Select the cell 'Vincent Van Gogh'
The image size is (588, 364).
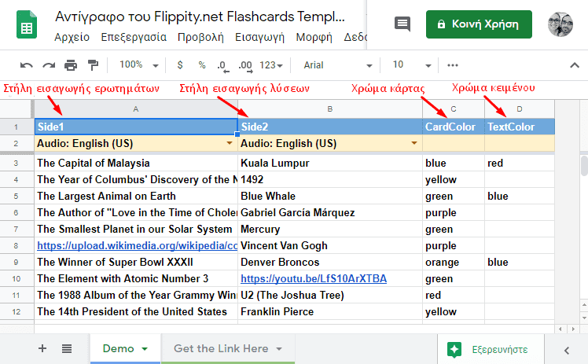click(330, 245)
